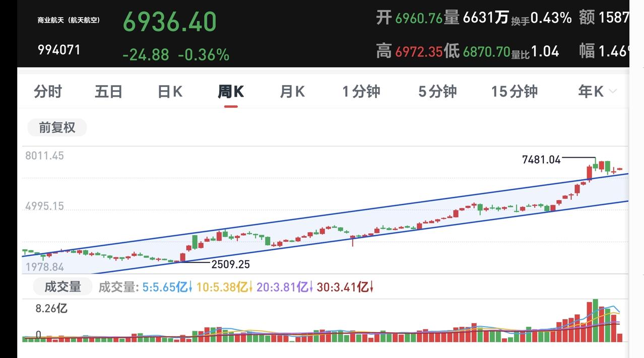
Task: Show the 5分钟 chart
Action: pos(437,92)
